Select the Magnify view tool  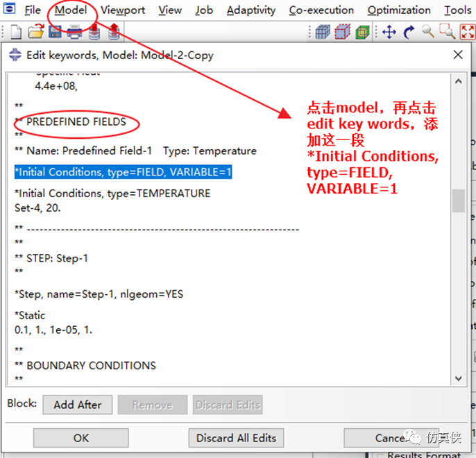coord(428,31)
